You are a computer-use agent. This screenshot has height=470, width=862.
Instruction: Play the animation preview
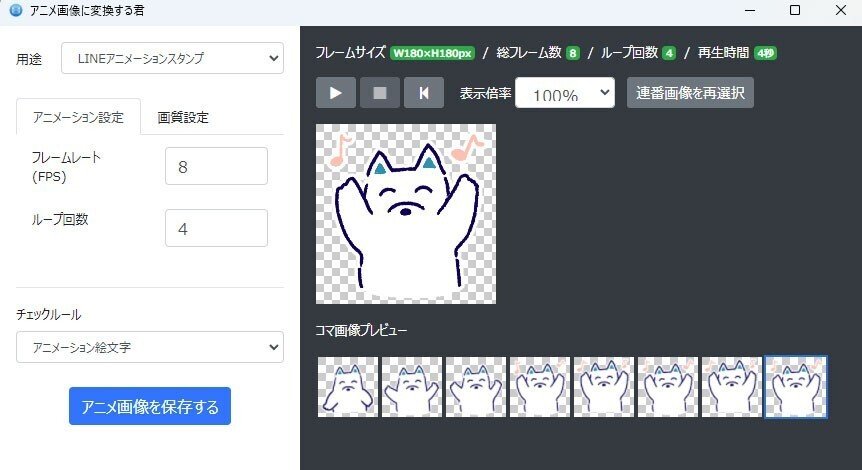tap(336, 93)
